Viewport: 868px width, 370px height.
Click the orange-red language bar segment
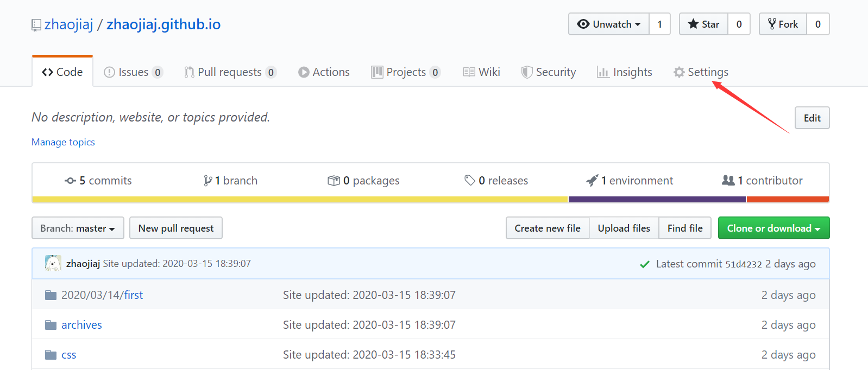[788, 200]
